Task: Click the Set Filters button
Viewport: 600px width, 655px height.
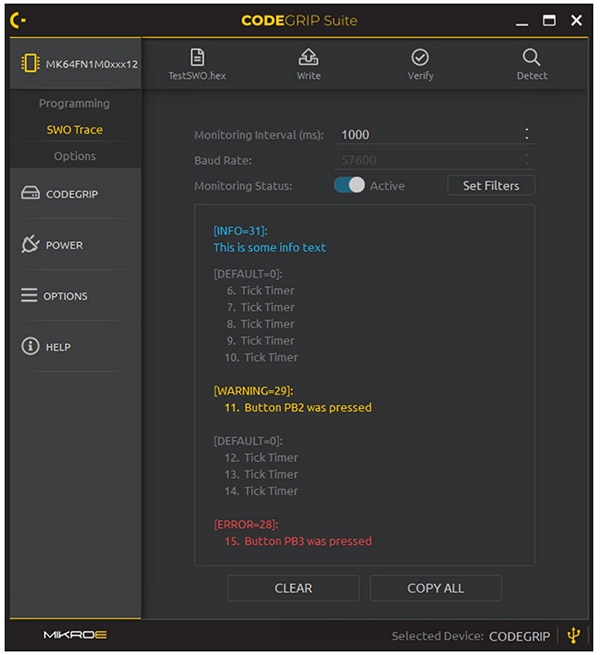Action: pos(490,185)
